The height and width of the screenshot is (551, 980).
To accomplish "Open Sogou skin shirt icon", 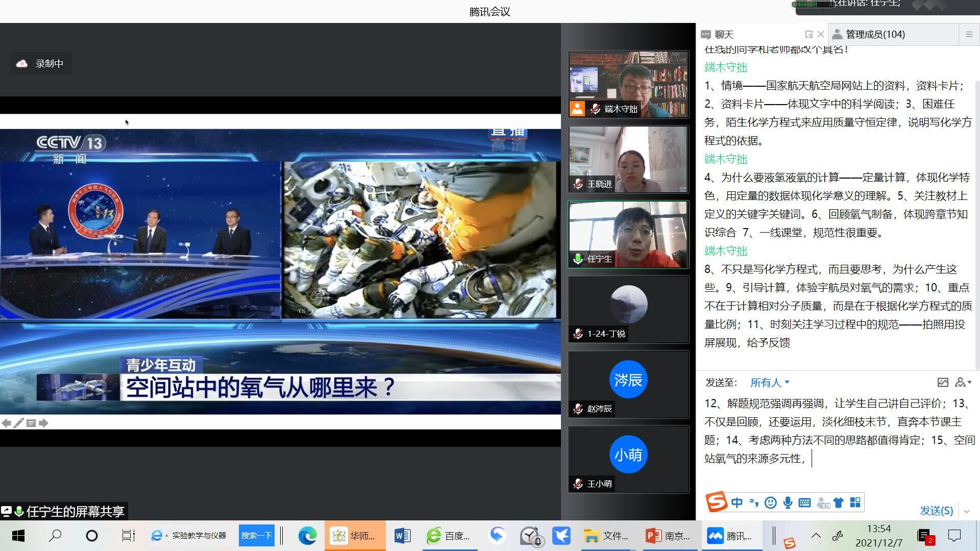I will point(839,503).
